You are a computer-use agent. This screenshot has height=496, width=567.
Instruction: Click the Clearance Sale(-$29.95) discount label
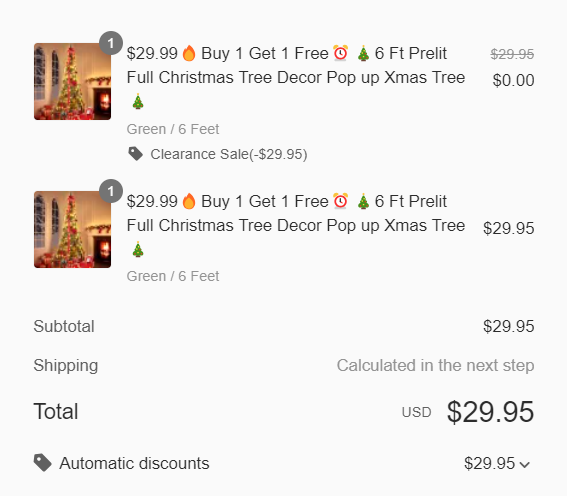pyautogui.click(x=229, y=154)
